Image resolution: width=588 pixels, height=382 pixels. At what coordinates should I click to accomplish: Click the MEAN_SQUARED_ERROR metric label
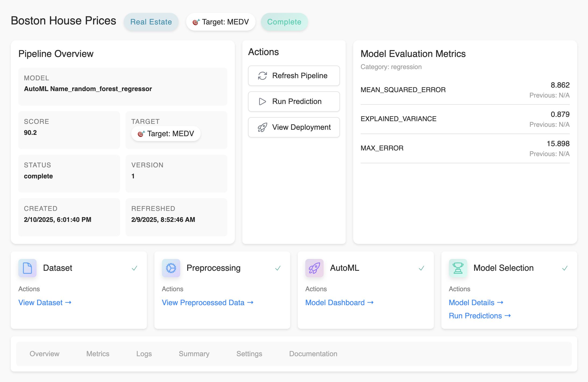point(403,90)
